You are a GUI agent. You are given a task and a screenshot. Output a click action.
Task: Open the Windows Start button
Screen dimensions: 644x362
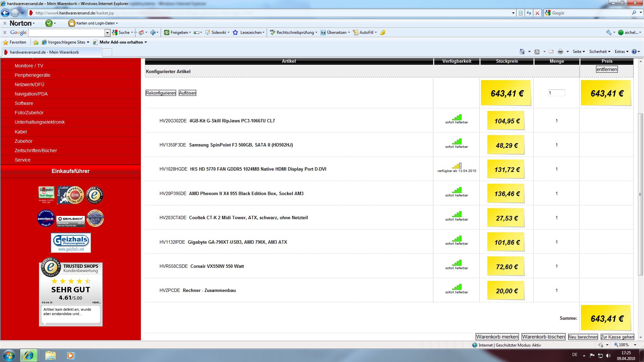9,355
